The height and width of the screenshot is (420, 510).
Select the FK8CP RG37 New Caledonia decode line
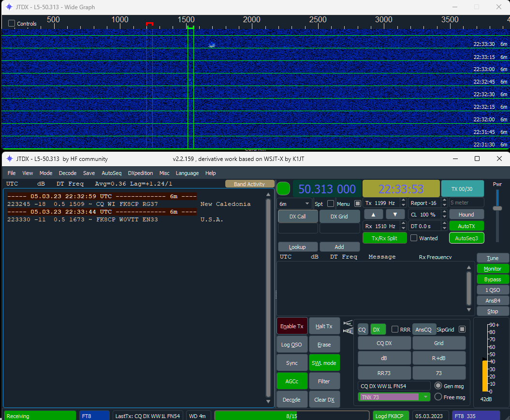129,204
